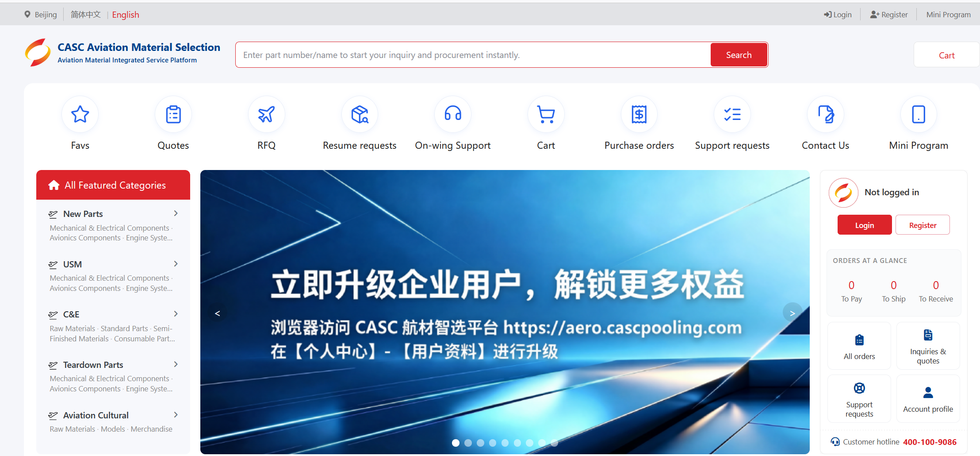The width and height of the screenshot is (980, 456).
Task: Click the hotline number 400-100-9086
Action: (930, 442)
